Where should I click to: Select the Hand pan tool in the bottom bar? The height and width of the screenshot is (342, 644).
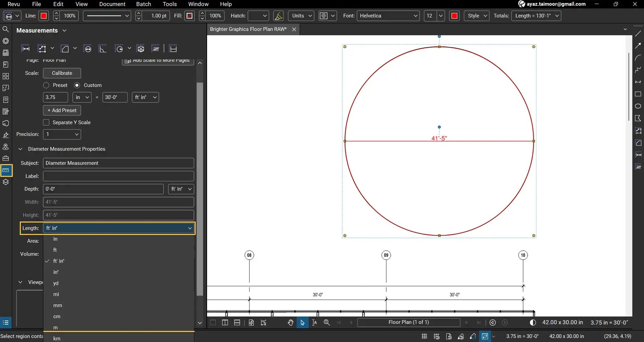(290, 322)
